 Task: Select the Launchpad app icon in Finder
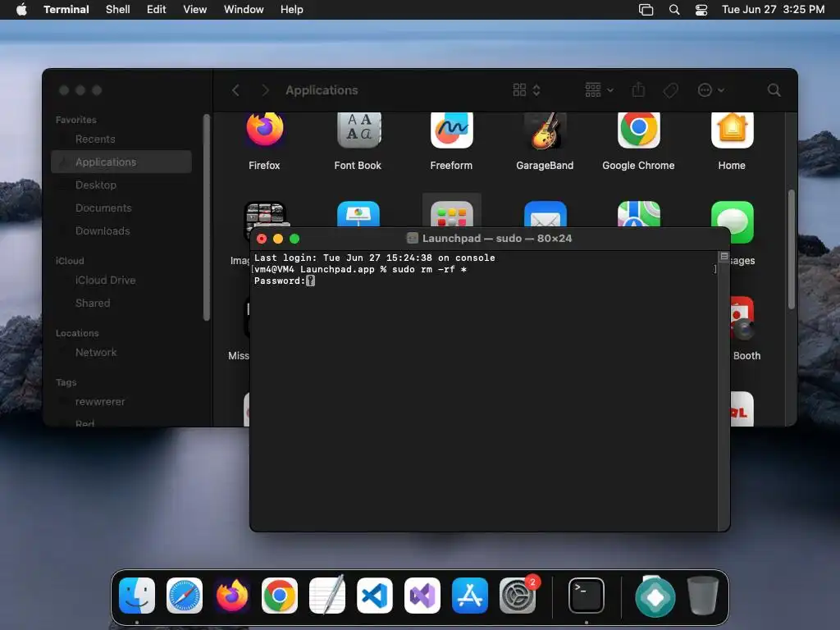click(452, 214)
